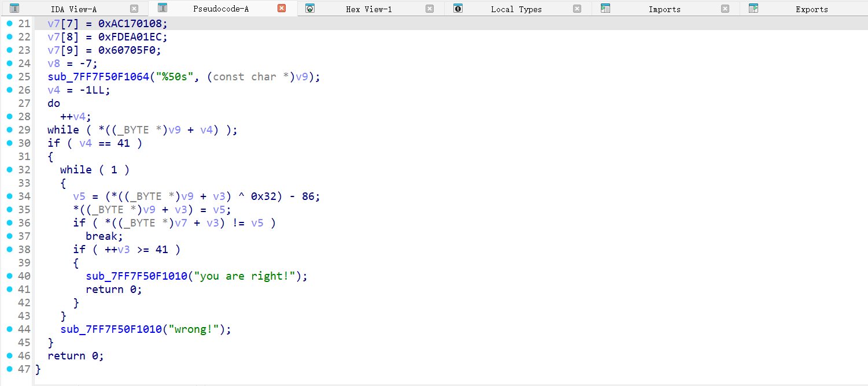The image size is (868, 386).
Task: Toggle breakpoint dot on line 34
Action: [9, 196]
